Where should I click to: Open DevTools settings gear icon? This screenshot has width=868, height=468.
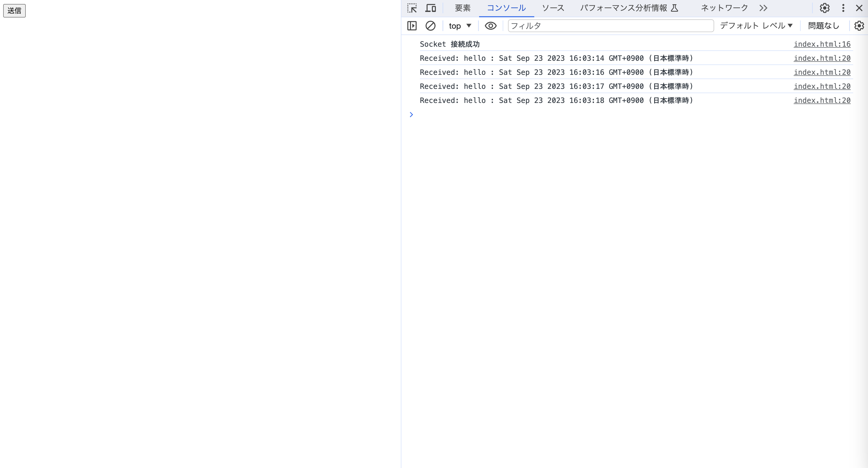click(x=824, y=8)
